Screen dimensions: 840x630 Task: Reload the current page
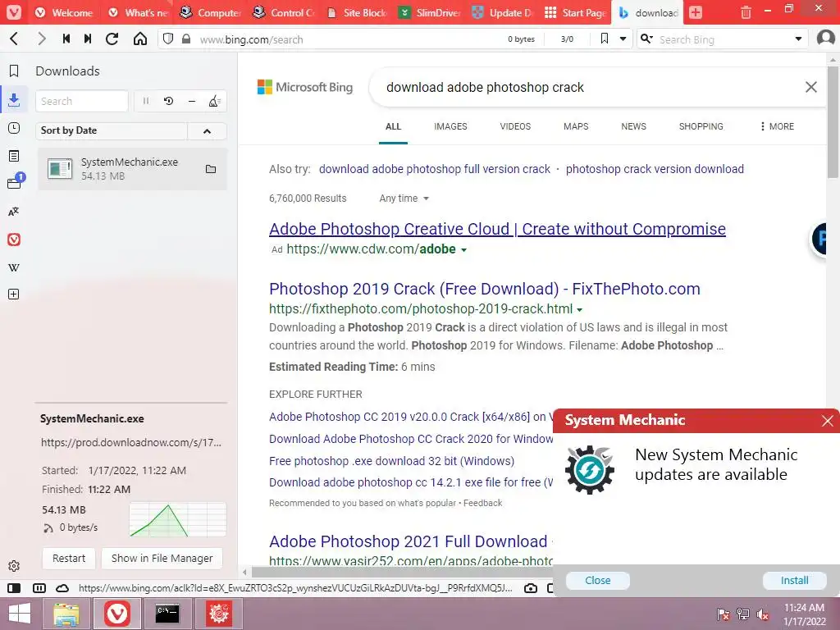tap(112, 39)
